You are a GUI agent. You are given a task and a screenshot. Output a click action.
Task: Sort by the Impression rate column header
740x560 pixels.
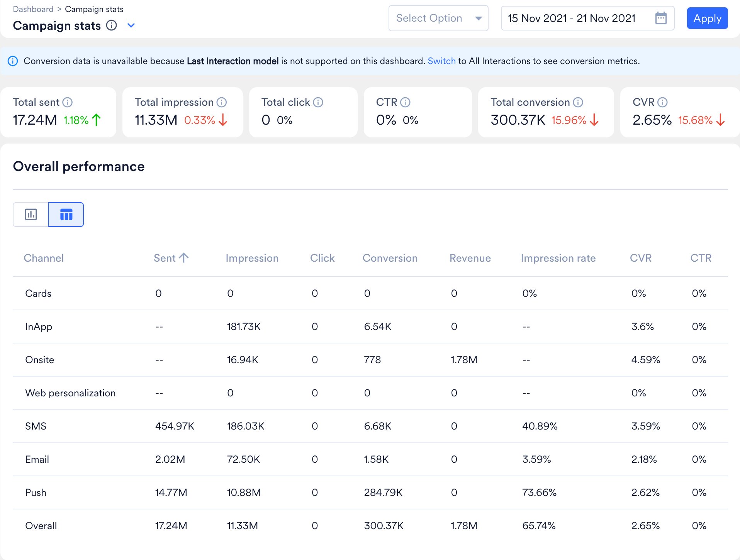click(x=558, y=258)
